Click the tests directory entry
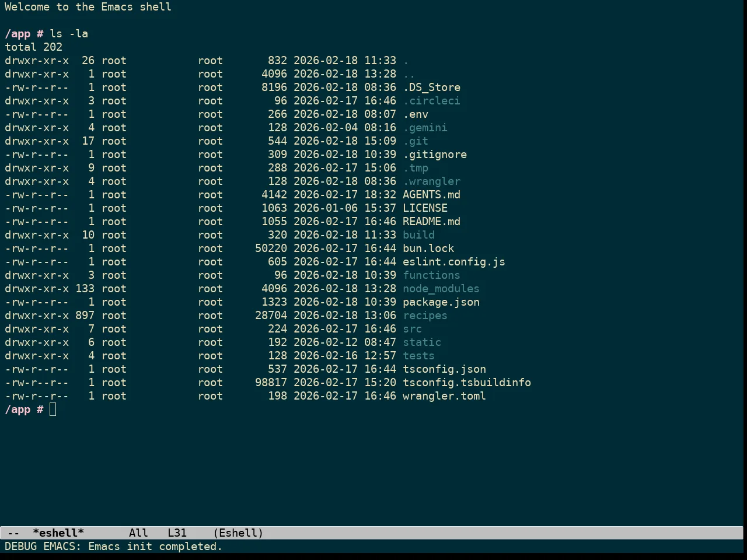 coord(418,356)
